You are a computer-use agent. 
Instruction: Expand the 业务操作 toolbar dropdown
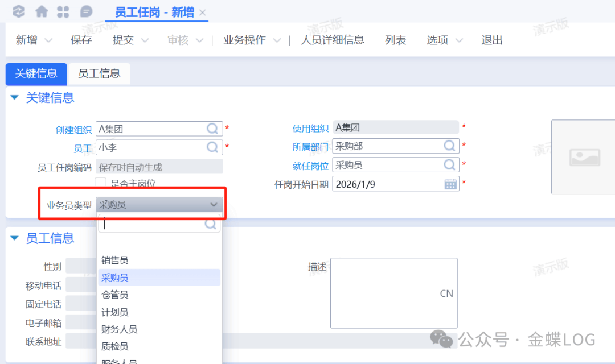point(277,40)
